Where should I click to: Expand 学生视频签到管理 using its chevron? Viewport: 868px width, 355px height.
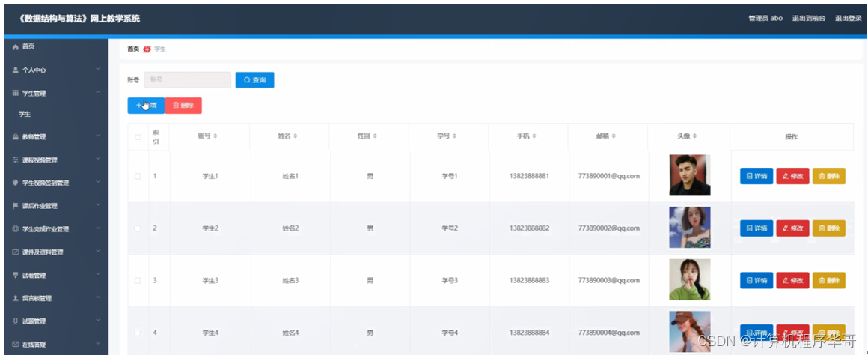98,182
